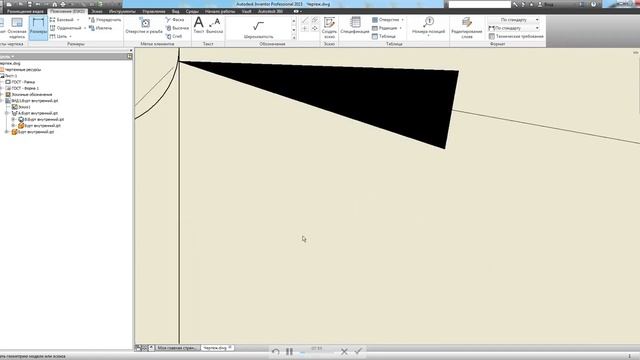Open dropdown arrow next to Цепь
Screen dimensions: 640x360
click(x=70, y=36)
